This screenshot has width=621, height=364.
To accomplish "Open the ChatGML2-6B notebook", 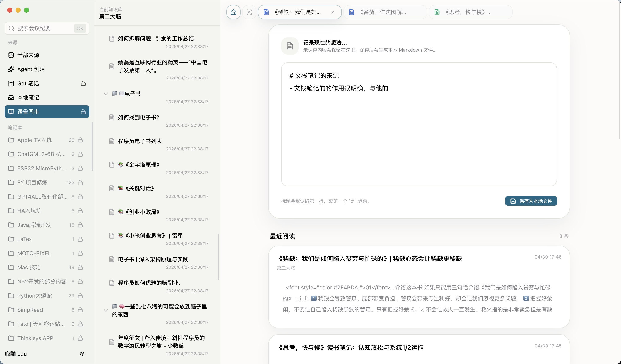I will pyautogui.click(x=45, y=154).
